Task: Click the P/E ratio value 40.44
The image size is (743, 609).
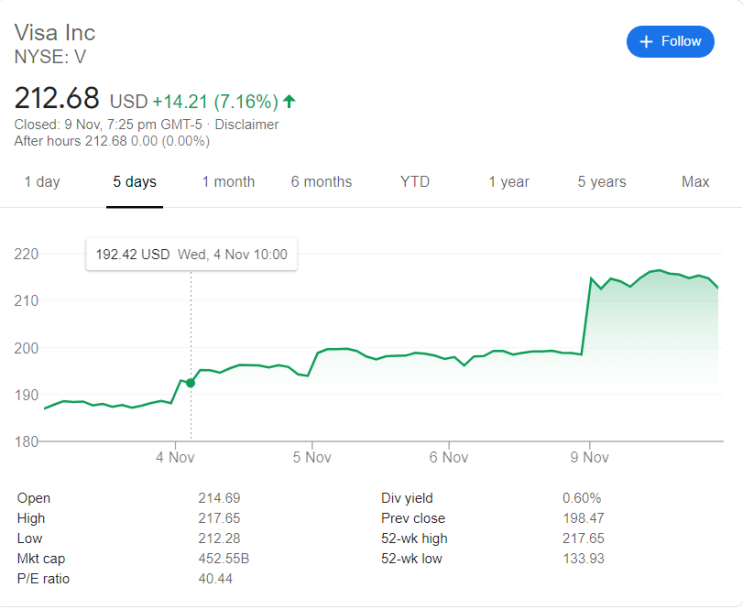Action: [x=216, y=579]
